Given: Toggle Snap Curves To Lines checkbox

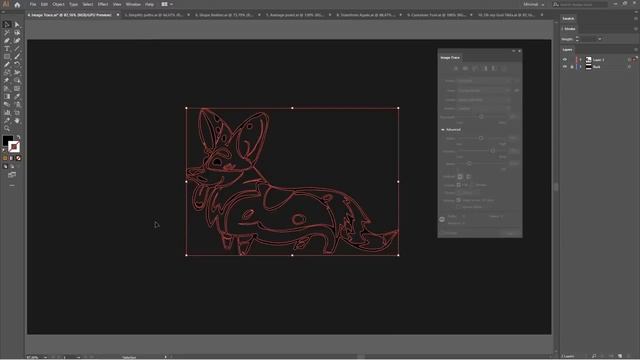Looking at the screenshot, I should click(458, 200).
